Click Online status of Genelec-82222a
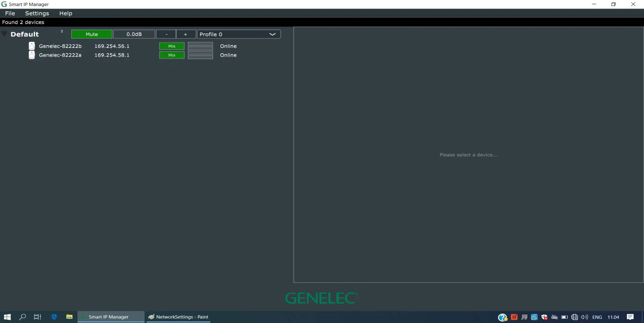The image size is (644, 323). coord(228,55)
